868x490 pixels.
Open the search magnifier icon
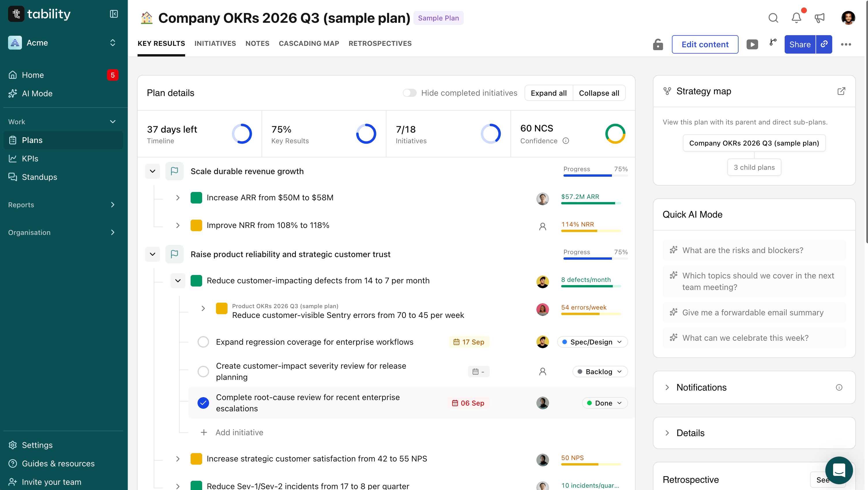click(773, 18)
